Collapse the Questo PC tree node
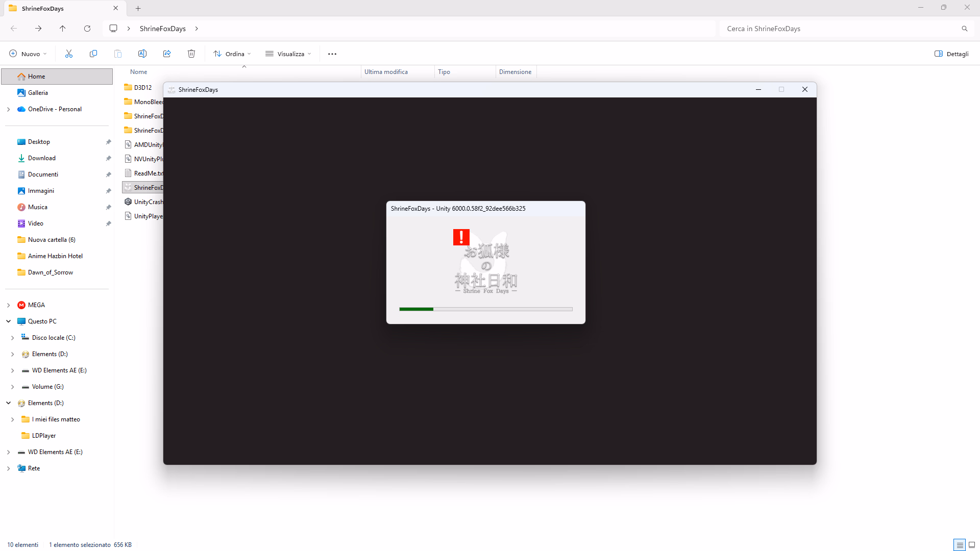 9,321
